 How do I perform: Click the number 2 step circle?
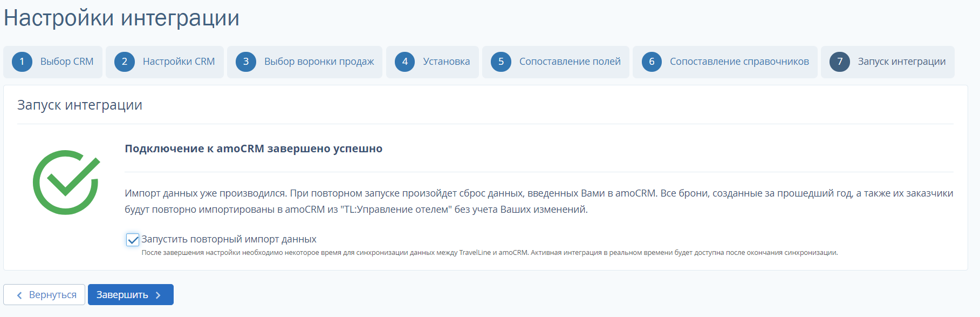pyautogui.click(x=125, y=62)
